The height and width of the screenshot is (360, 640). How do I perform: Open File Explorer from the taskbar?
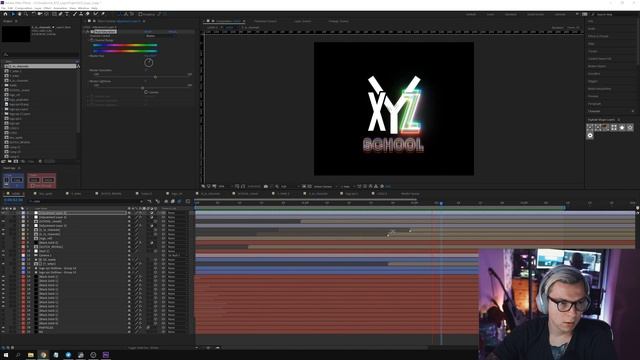pos(31,355)
